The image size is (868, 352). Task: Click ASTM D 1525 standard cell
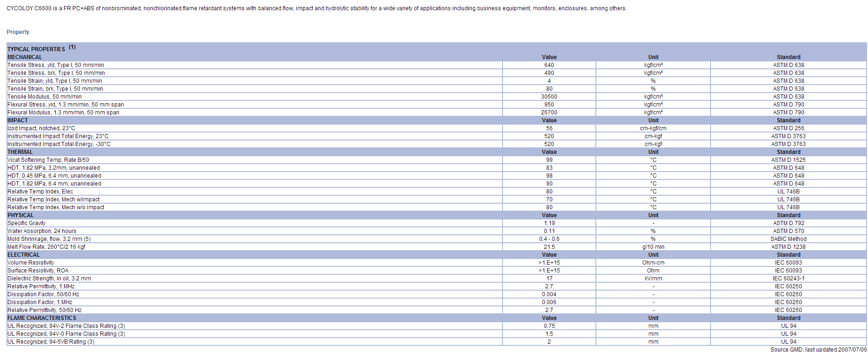click(789, 160)
